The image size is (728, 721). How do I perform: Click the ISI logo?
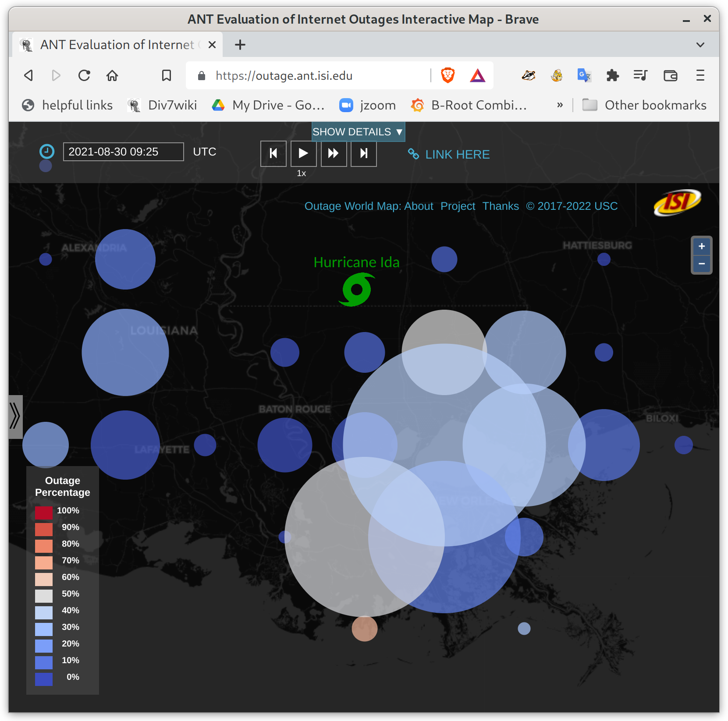pyautogui.click(x=677, y=203)
